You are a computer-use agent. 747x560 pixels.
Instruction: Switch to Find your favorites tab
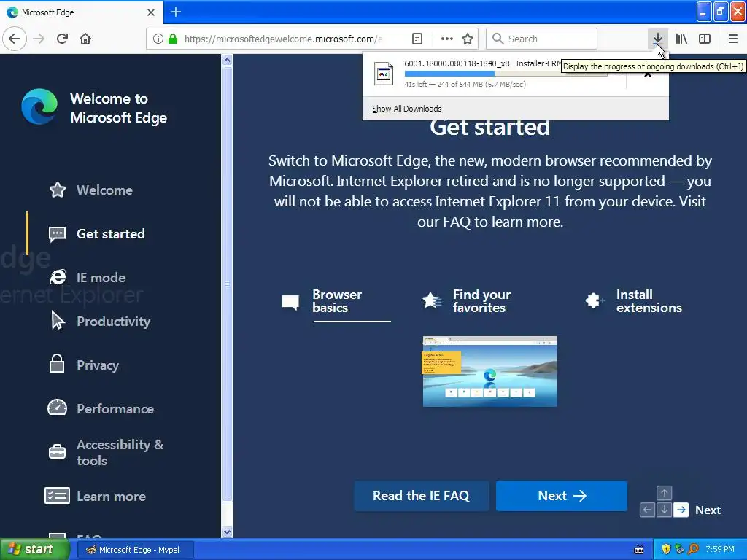pos(466,301)
